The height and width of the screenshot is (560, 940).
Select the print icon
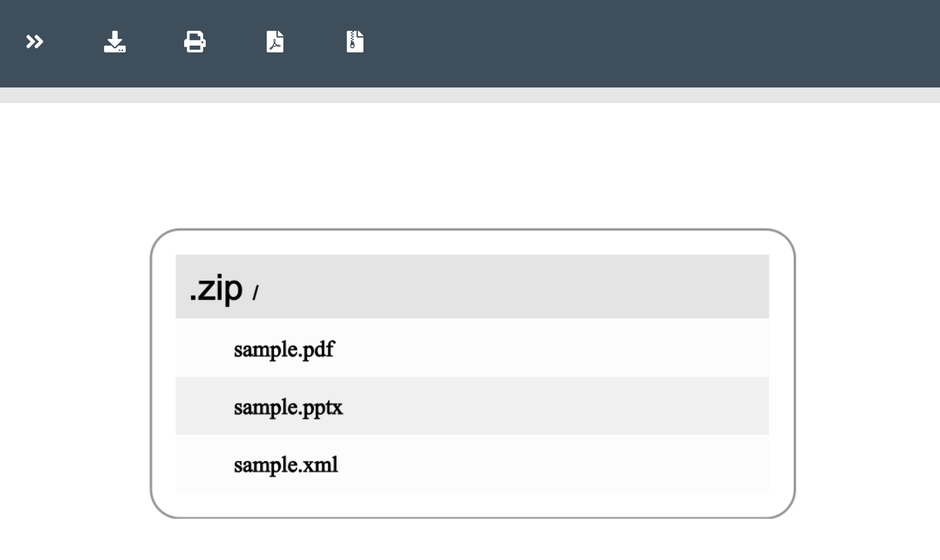click(195, 42)
